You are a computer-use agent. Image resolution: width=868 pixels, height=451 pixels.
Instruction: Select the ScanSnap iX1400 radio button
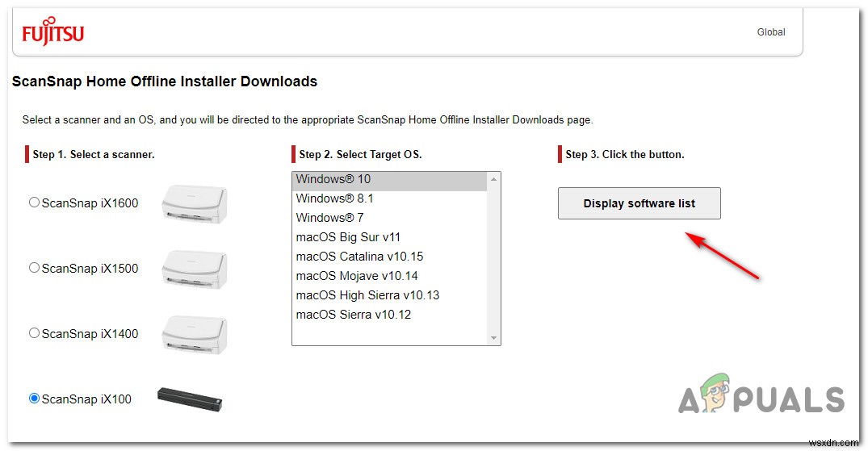tap(35, 333)
